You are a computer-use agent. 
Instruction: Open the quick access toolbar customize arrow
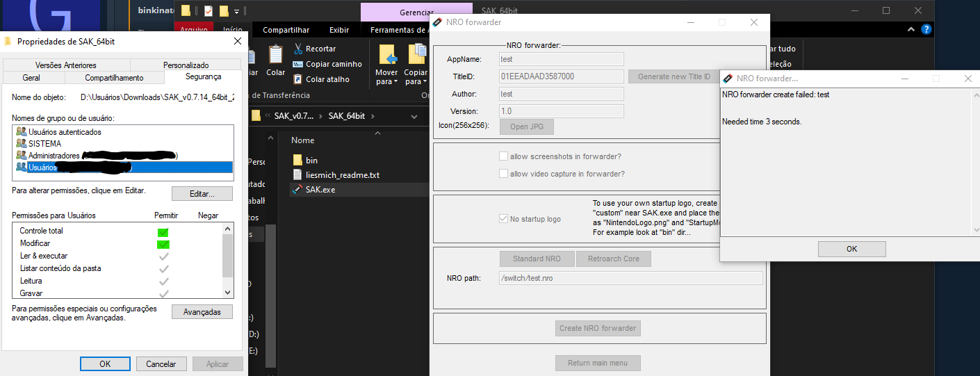236,12
